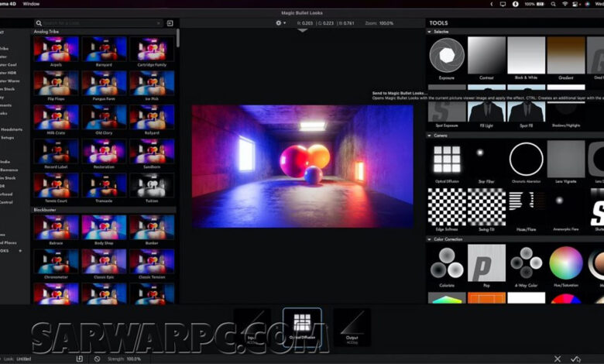Pick the Edge Softness tool
This screenshot has width=604, height=364.
click(447, 207)
